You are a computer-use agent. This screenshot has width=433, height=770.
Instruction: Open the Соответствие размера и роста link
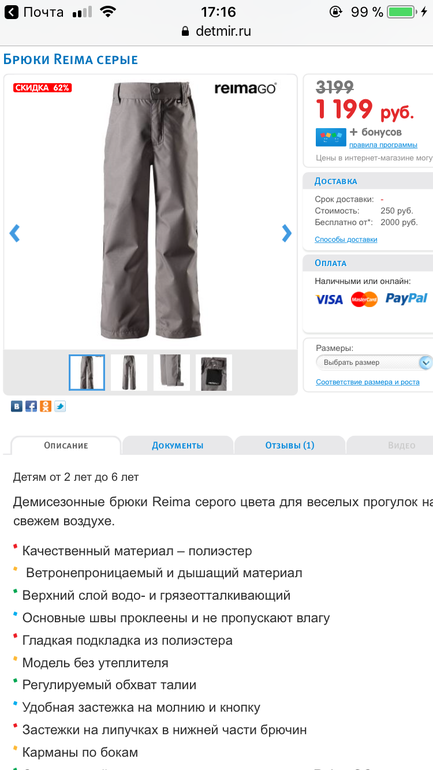click(367, 382)
